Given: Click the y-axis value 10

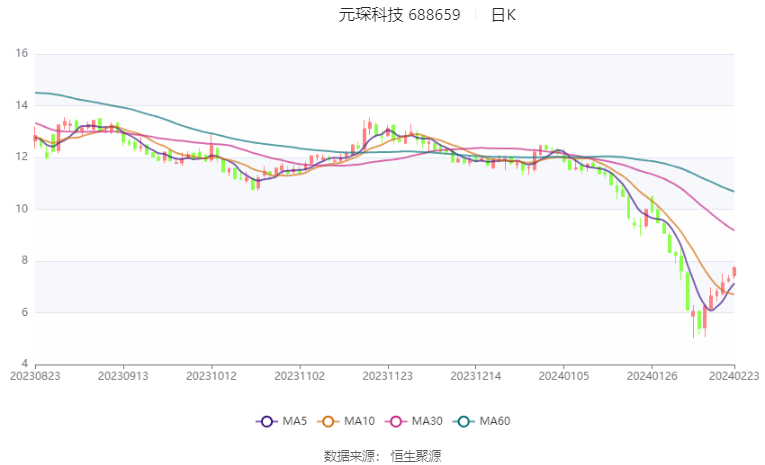Looking at the screenshot, I should click(21, 208).
